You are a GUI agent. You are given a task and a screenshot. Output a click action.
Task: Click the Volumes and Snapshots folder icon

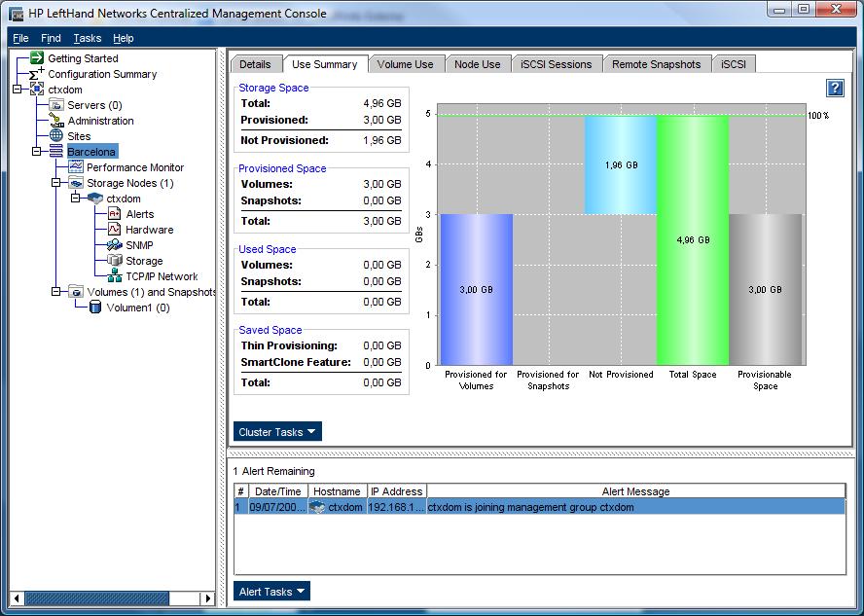point(76,291)
